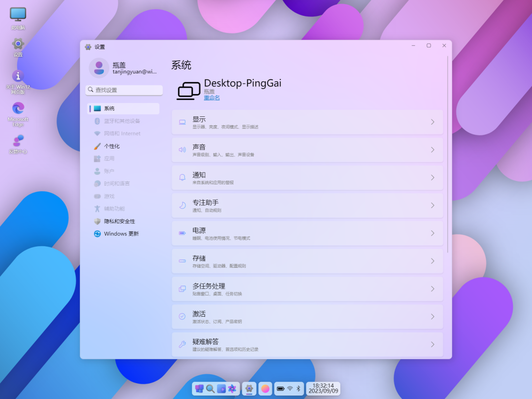Image resolution: width=532 pixels, height=399 pixels.
Task: Click the 声音 row speaker icon
Action: 182,150
